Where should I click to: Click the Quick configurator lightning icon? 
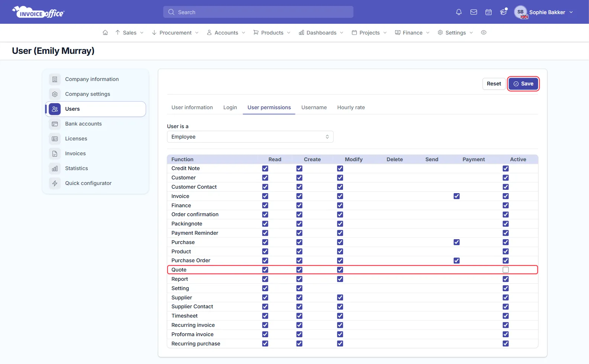coord(55,183)
